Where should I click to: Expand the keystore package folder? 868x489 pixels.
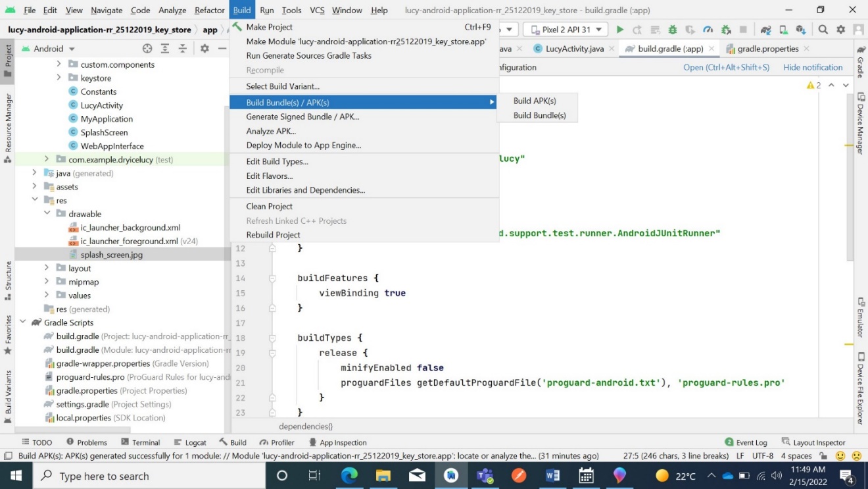tap(59, 78)
